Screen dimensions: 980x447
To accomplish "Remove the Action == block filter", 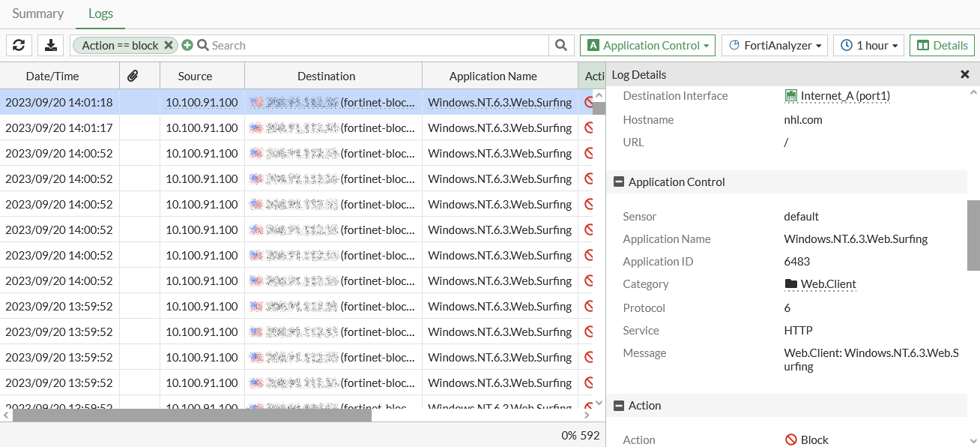I will (169, 45).
